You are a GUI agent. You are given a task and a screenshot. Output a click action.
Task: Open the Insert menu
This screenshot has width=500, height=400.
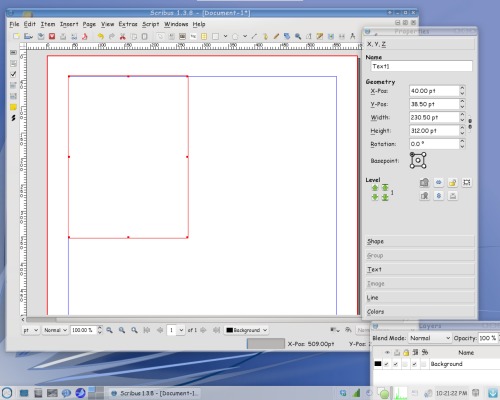[69, 24]
